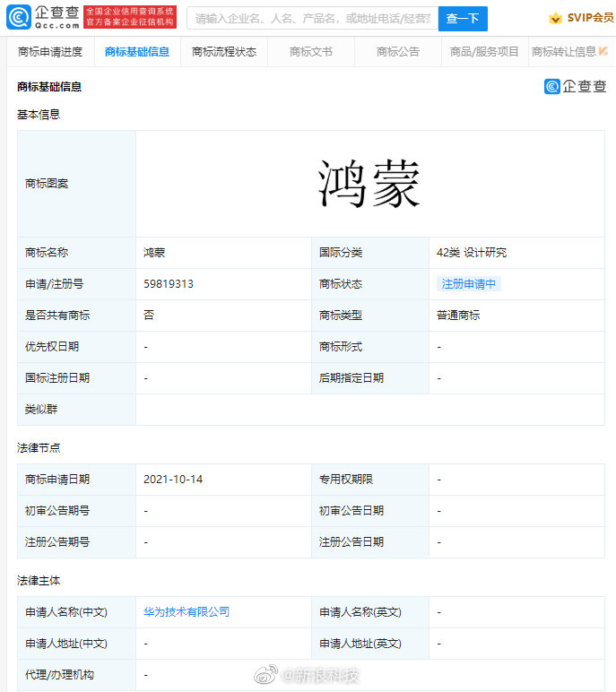Click the 注册申请中 status tag

468,284
